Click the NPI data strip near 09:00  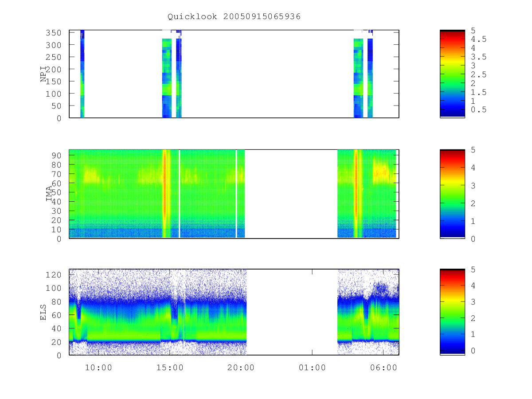click(x=82, y=74)
